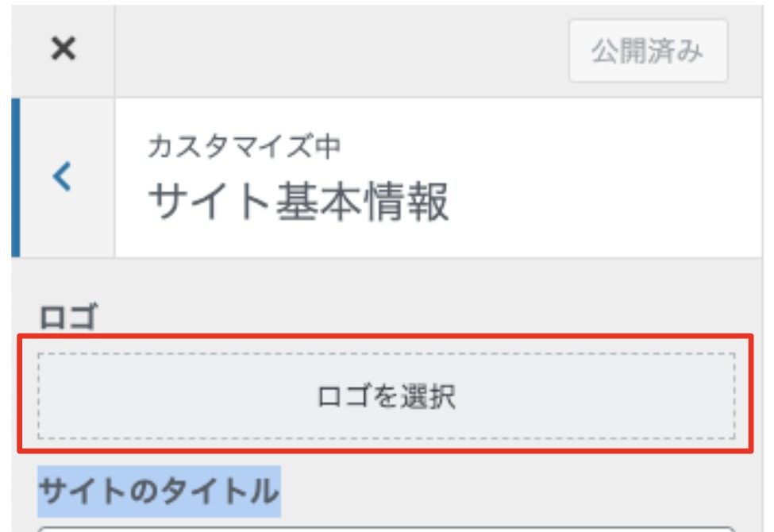
Task: Click the サイト基本情報 section heading
Action: pos(298,202)
